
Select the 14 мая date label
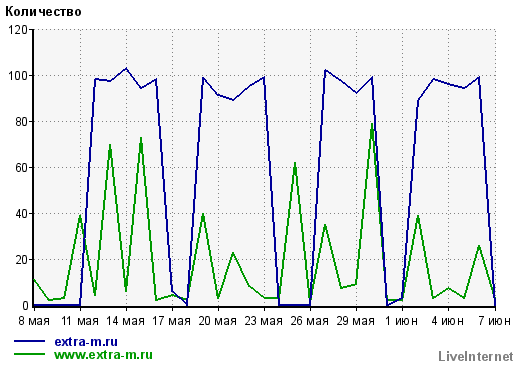tap(126, 321)
